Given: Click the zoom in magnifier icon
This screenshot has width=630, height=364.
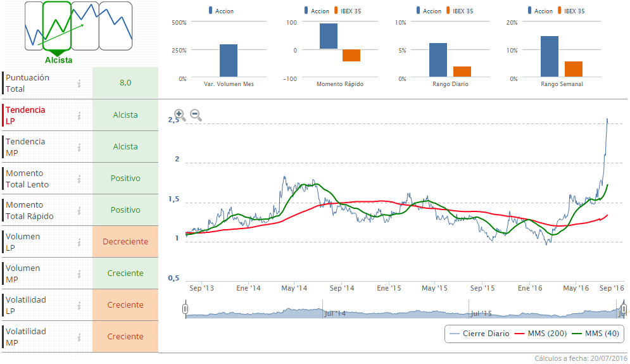Looking at the screenshot, I should (180, 115).
